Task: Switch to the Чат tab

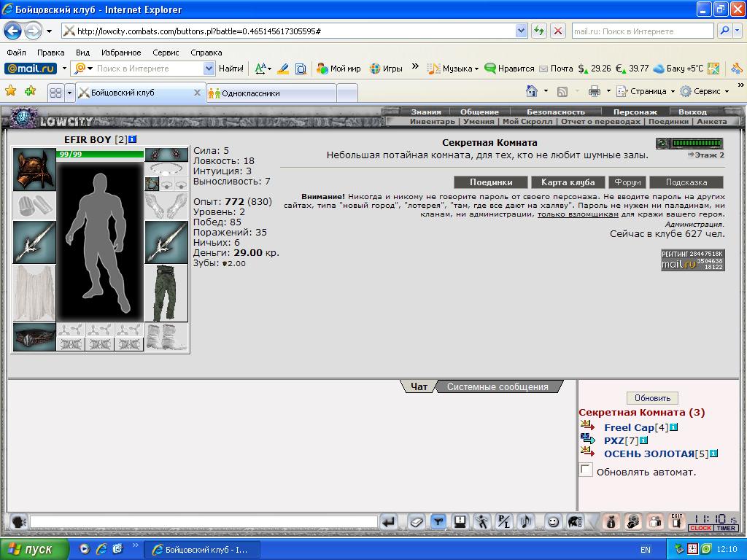Action: point(419,386)
